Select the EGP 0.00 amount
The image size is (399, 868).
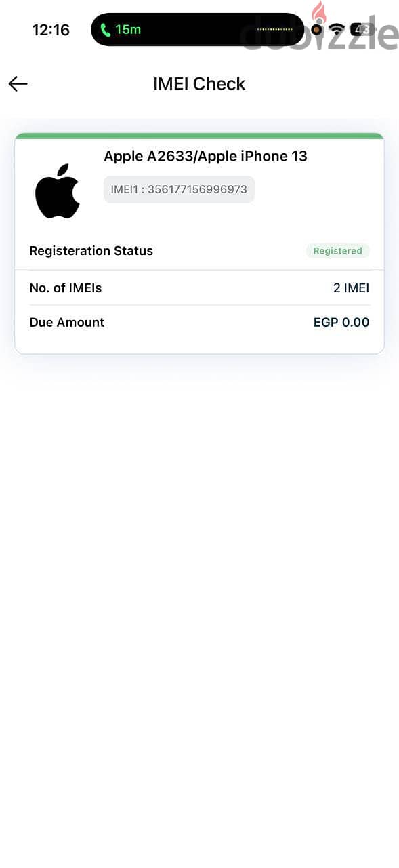[x=341, y=323]
